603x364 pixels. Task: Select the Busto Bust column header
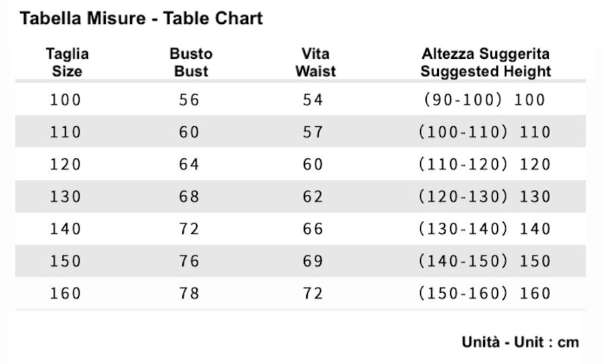coord(190,62)
